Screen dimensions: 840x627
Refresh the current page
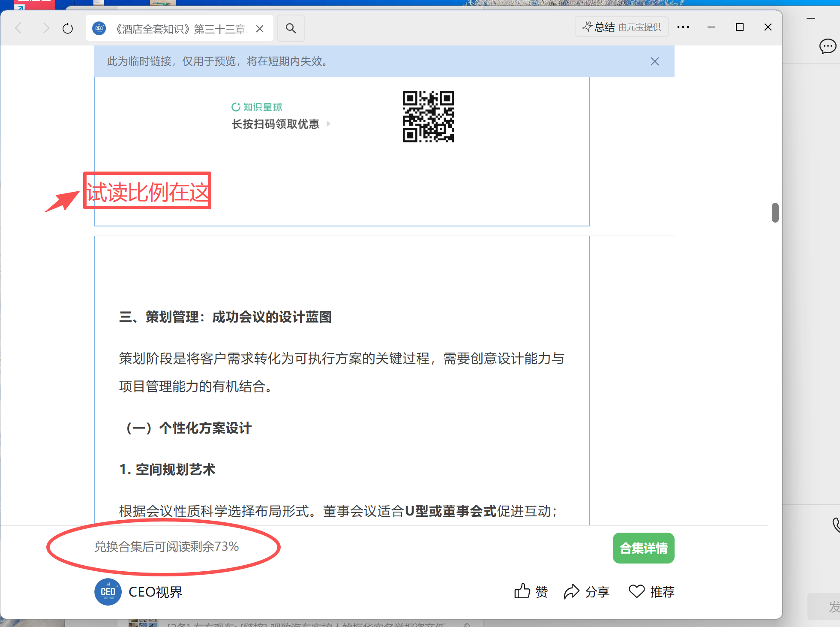(x=68, y=28)
